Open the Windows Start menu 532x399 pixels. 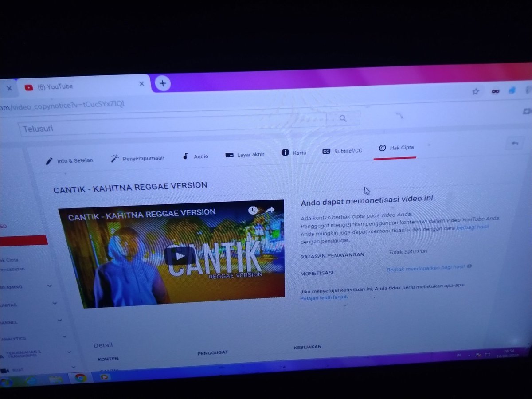coord(5,383)
